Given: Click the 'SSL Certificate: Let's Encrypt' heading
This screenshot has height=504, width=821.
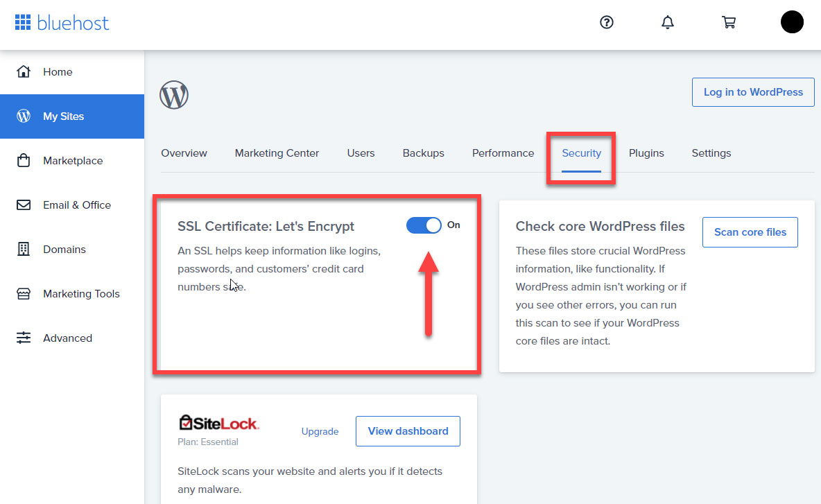Looking at the screenshot, I should 266,227.
